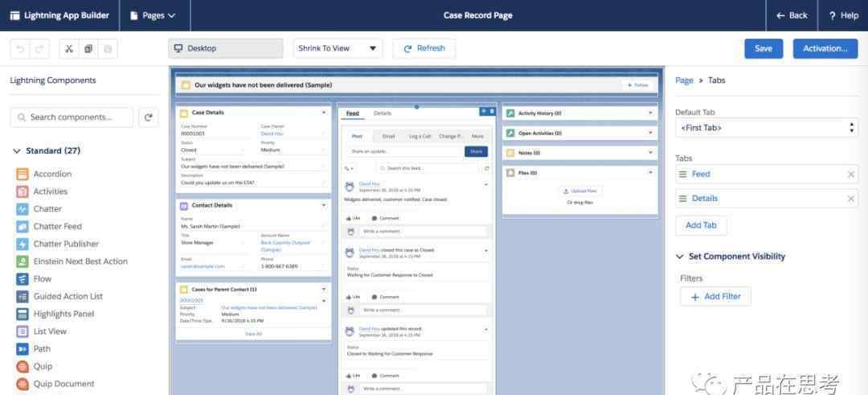
Task: Click the undo arrow icon
Action: click(20, 48)
